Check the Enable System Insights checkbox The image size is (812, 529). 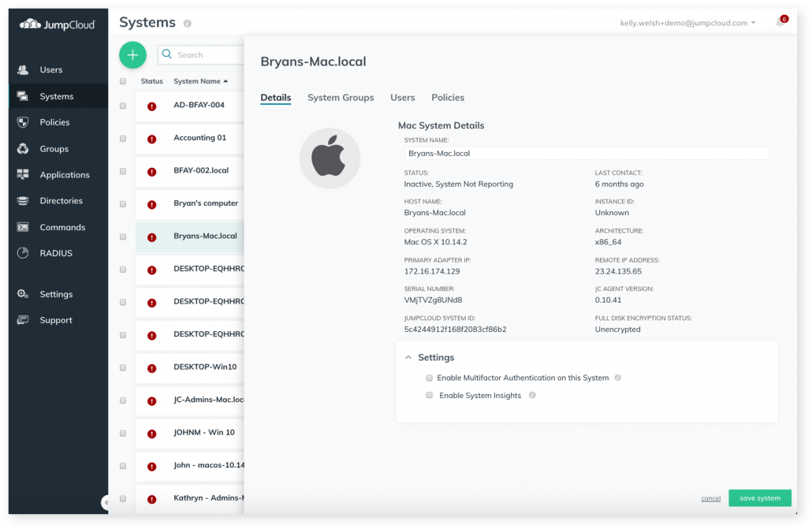point(430,395)
